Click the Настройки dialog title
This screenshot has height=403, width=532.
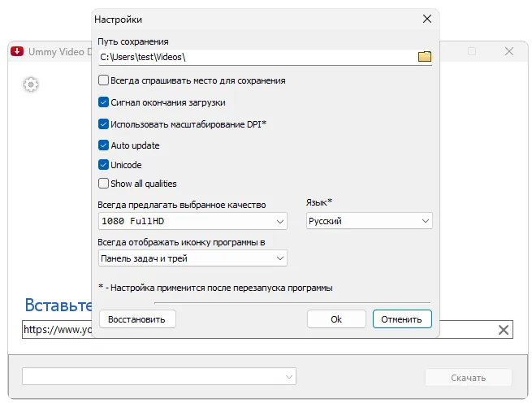pos(118,19)
